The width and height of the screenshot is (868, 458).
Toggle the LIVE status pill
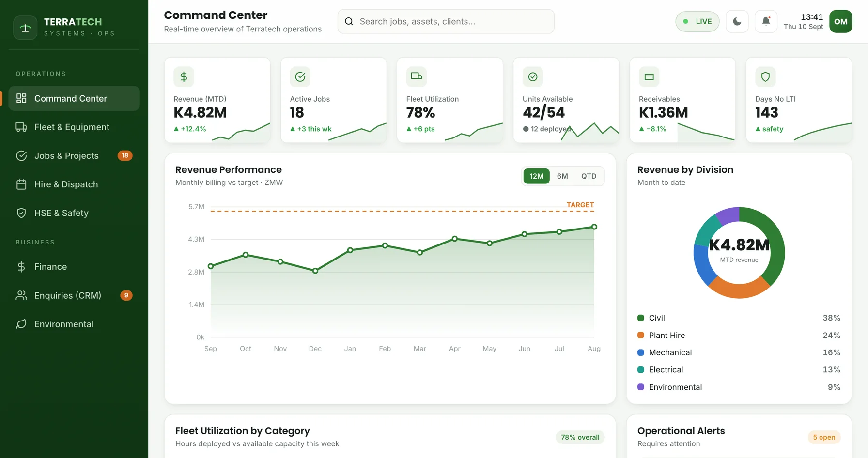pyautogui.click(x=697, y=21)
